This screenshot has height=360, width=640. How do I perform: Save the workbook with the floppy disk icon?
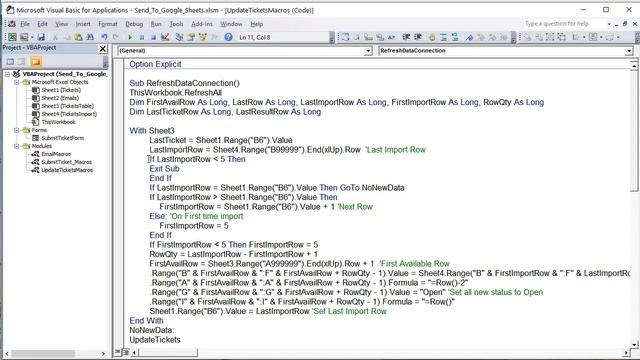[x=41, y=37]
